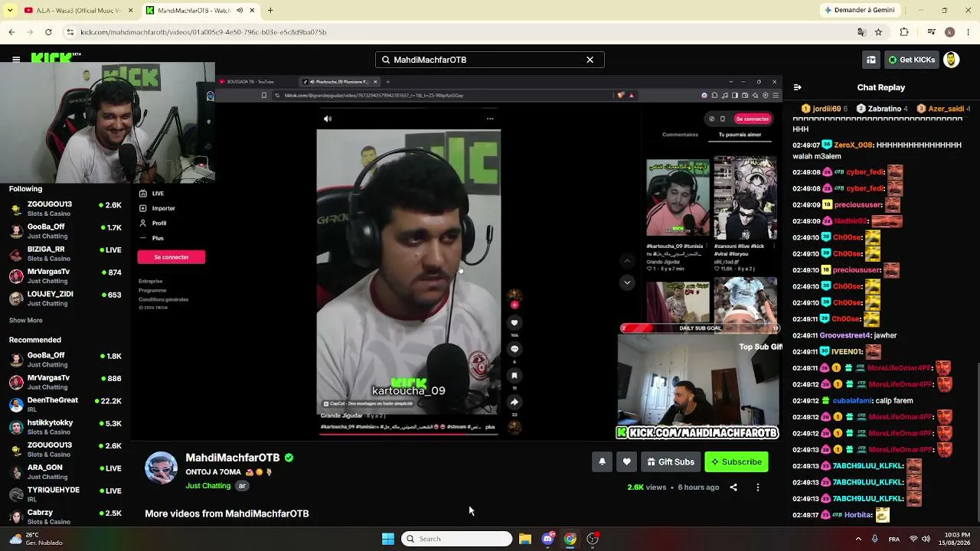Open ARA_GON in Recommended
Image resolution: width=980 pixels, height=551 pixels.
(65, 472)
